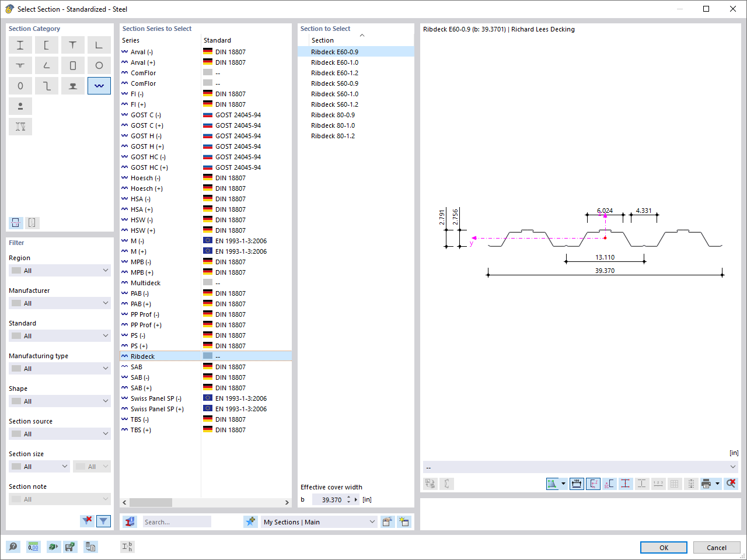Click the clear filter icon
Image resolution: width=747 pixels, height=560 pixels.
pos(87,521)
